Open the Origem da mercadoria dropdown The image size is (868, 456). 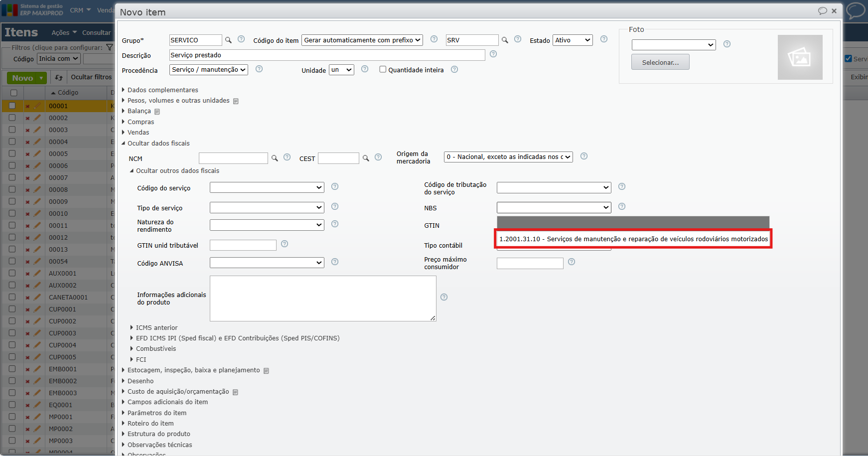tap(508, 157)
